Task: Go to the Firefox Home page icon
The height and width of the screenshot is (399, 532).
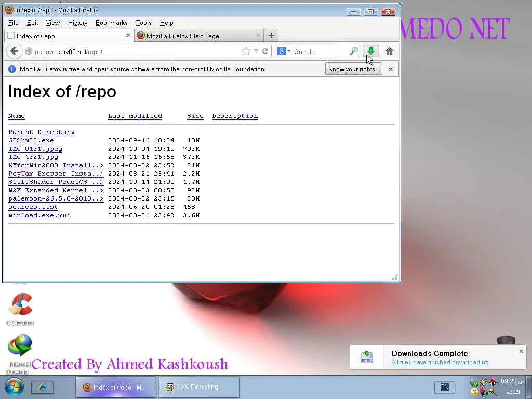Action: (x=390, y=51)
